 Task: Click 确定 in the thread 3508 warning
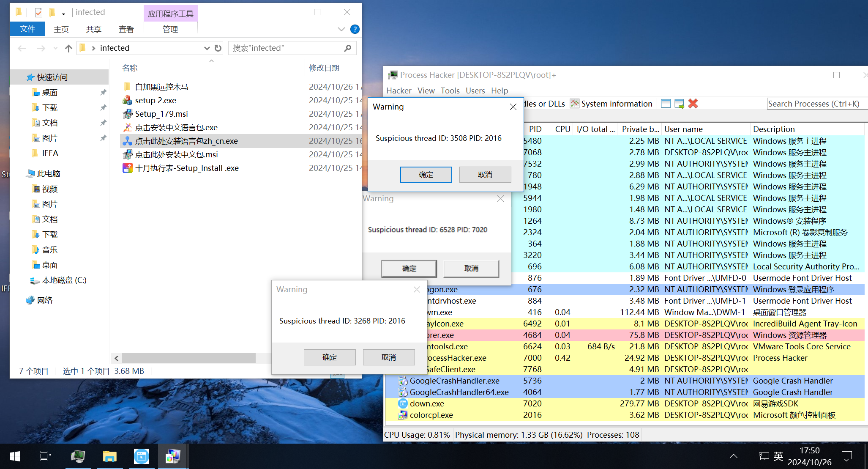[x=426, y=175]
